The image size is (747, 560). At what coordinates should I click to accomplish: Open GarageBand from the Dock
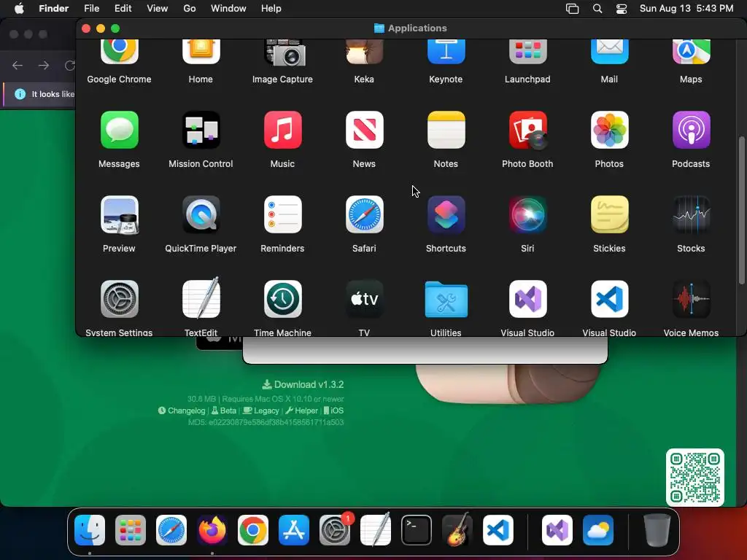[x=457, y=529]
